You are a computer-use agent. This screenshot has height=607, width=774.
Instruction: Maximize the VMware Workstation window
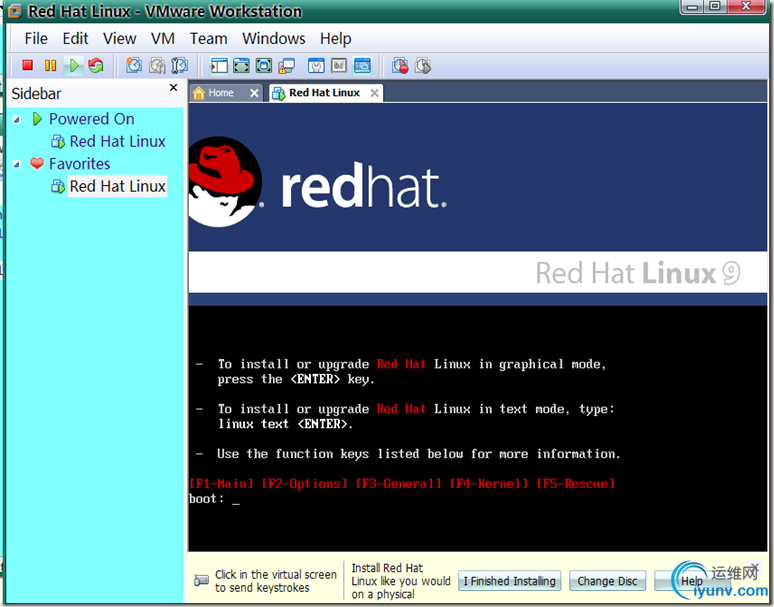tap(715, 7)
